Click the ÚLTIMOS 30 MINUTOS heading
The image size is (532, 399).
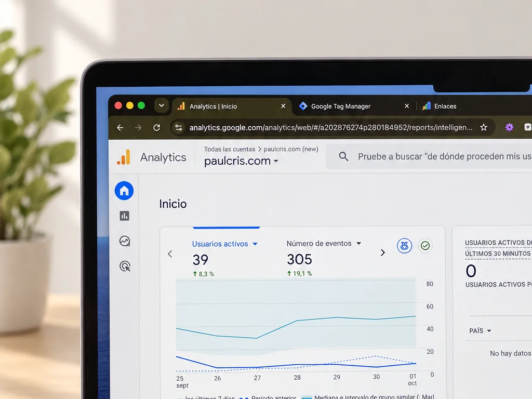498,254
